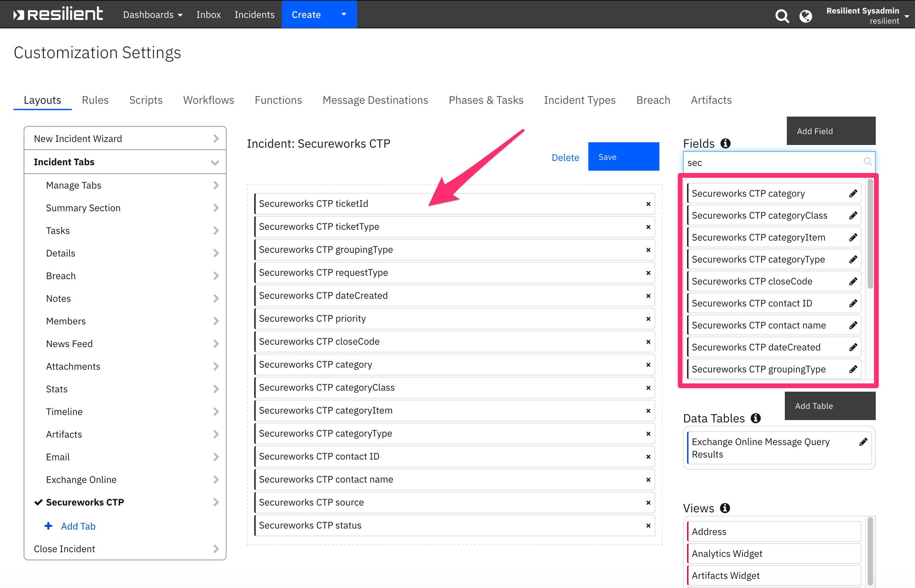The height and width of the screenshot is (588, 915).
Task: Switch to the Scripts tab
Action: point(146,100)
